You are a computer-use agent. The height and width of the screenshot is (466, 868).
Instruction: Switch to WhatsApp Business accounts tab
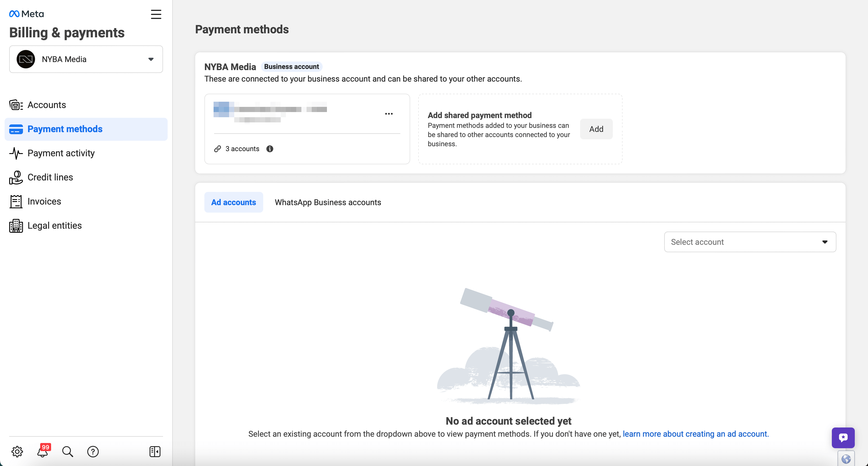click(x=328, y=202)
